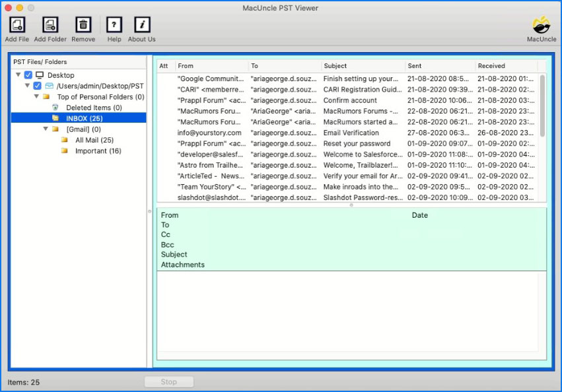
Task: Toggle the /Users/admin/Desktop/PST checkbox
Action: click(x=38, y=86)
